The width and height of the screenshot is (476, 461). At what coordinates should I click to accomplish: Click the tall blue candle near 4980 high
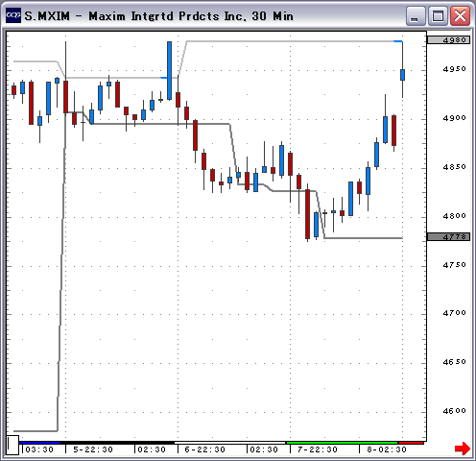pos(169,71)
